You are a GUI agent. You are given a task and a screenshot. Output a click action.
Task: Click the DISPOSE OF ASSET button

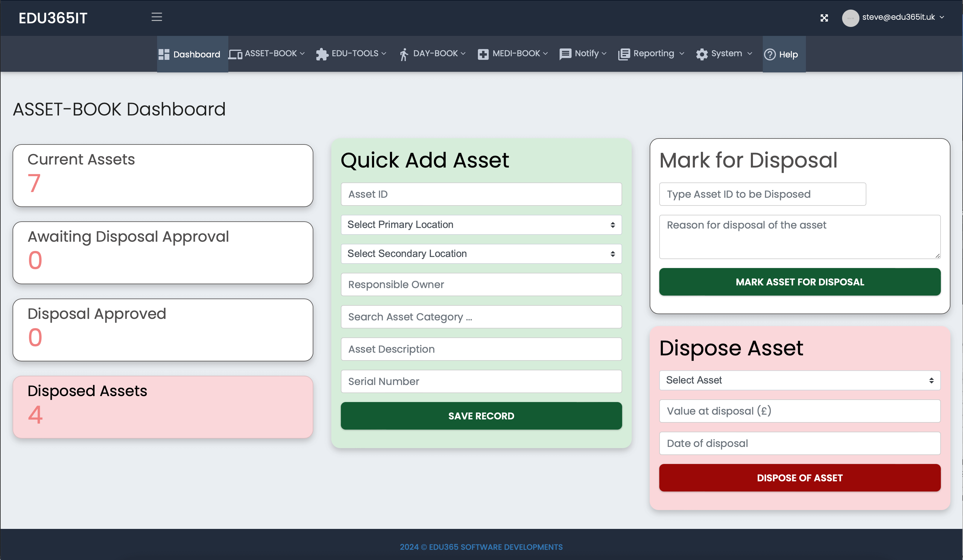pyautogui.click(x=800, y=478)
